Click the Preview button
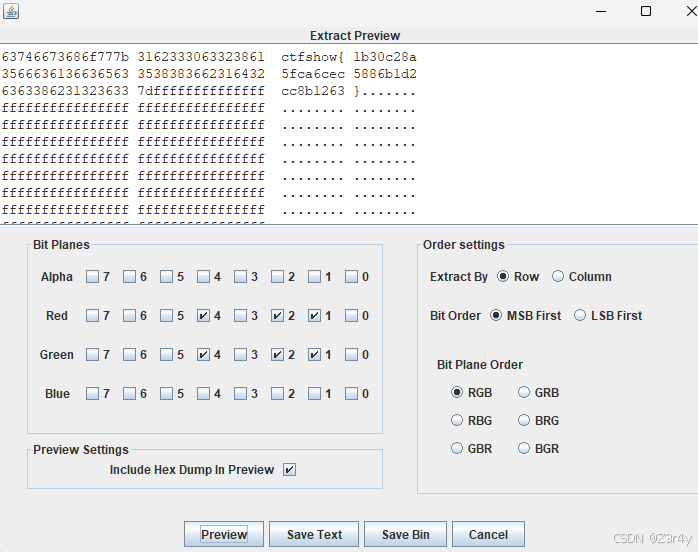This screenshot has width=698, height=552. point(224,534)
